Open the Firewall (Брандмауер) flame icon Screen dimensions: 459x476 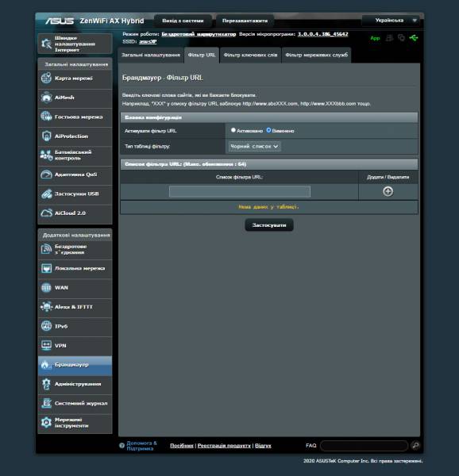[46, 365]
